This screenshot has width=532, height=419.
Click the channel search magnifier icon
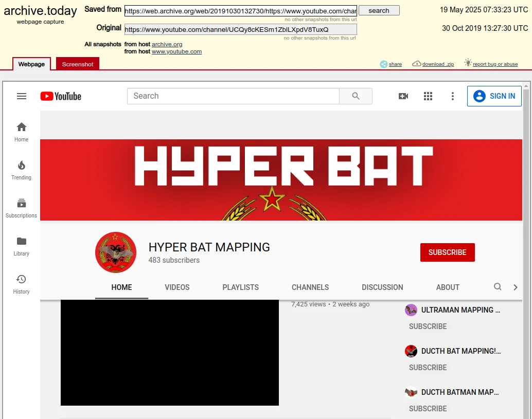pyautogui.click(x=498, y=287)
